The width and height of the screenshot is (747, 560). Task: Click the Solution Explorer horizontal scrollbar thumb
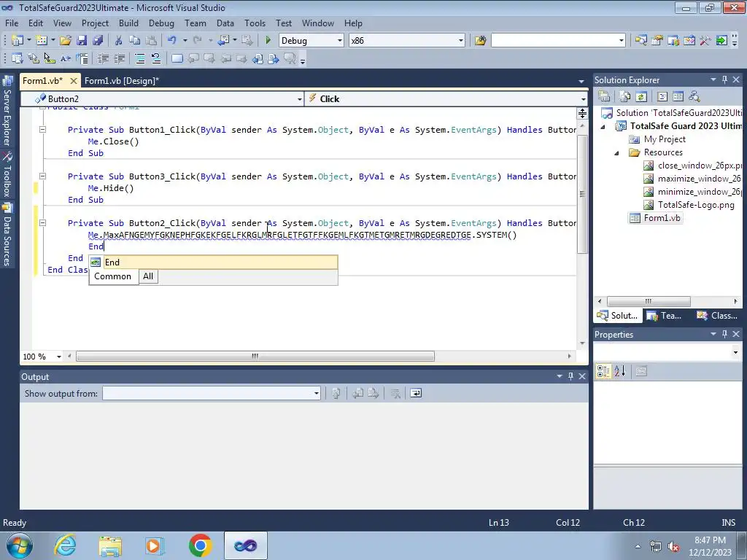649,301
